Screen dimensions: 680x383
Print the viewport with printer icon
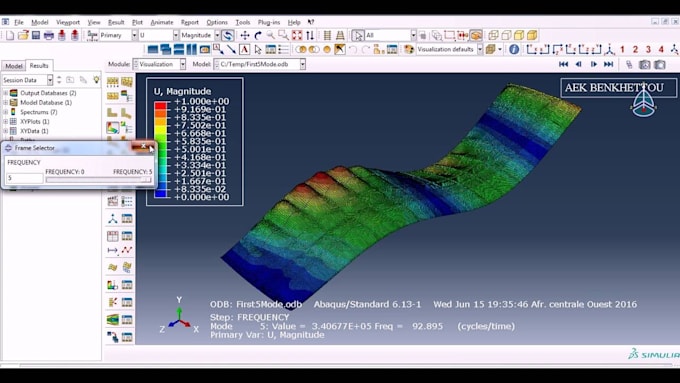(49, 35)
